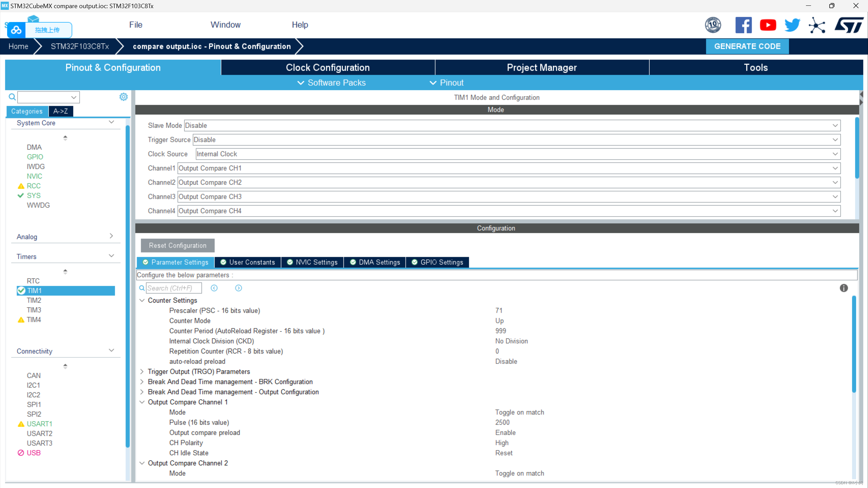
Task: Click the cloud upload icon
Action: 16,30
